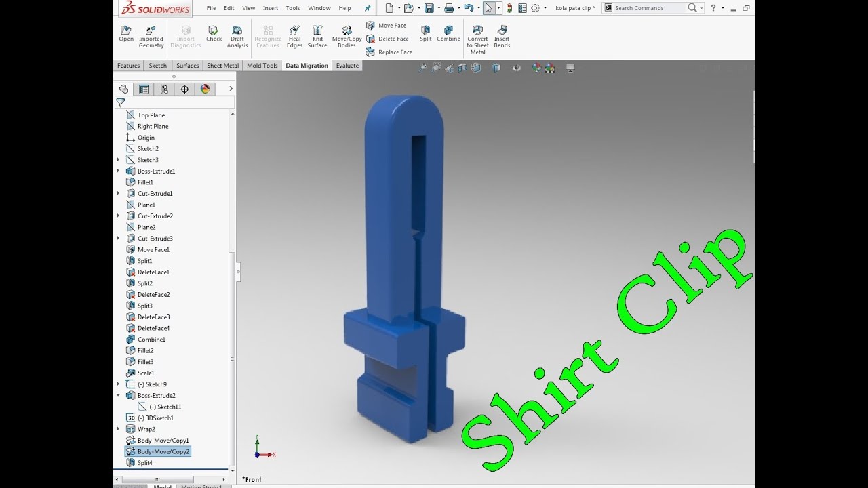
Task: Click the Edit Appearance color-ball icon in viewport toolbar
Action: [x=536, y=68]
